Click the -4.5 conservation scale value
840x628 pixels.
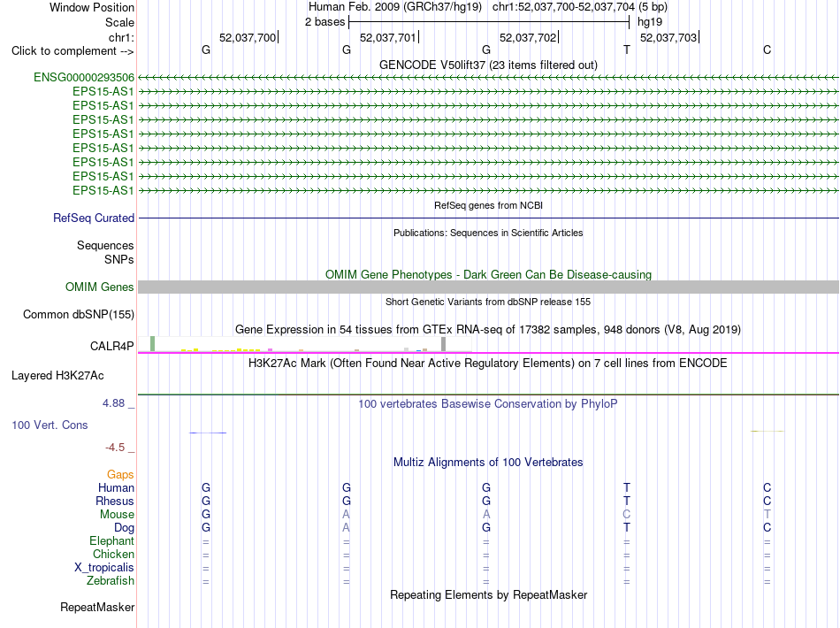coord(115,447)
